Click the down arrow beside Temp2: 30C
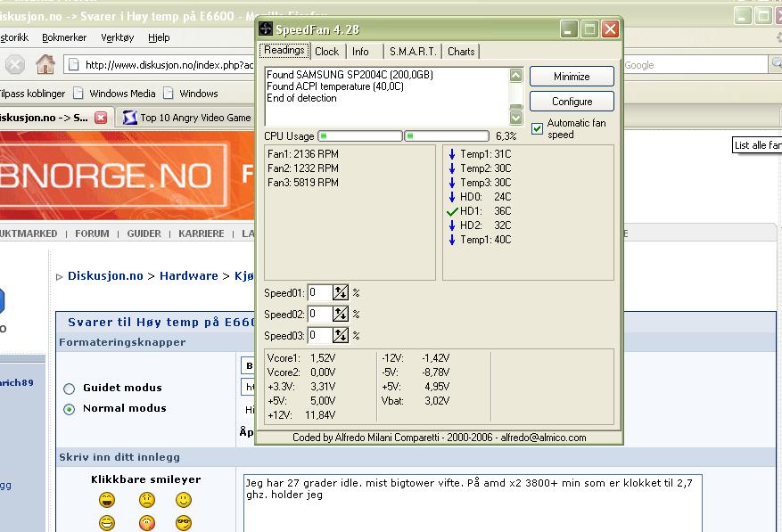The image size is (782, 532). 452,168
